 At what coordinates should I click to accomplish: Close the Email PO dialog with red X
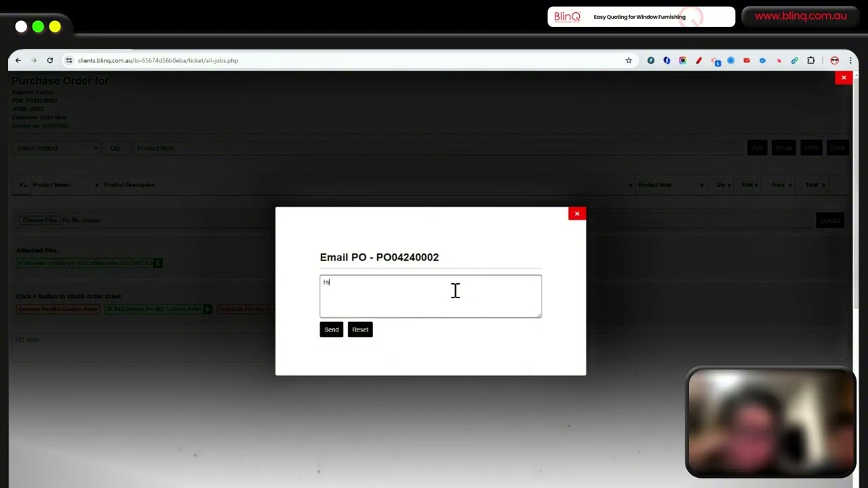577,213
